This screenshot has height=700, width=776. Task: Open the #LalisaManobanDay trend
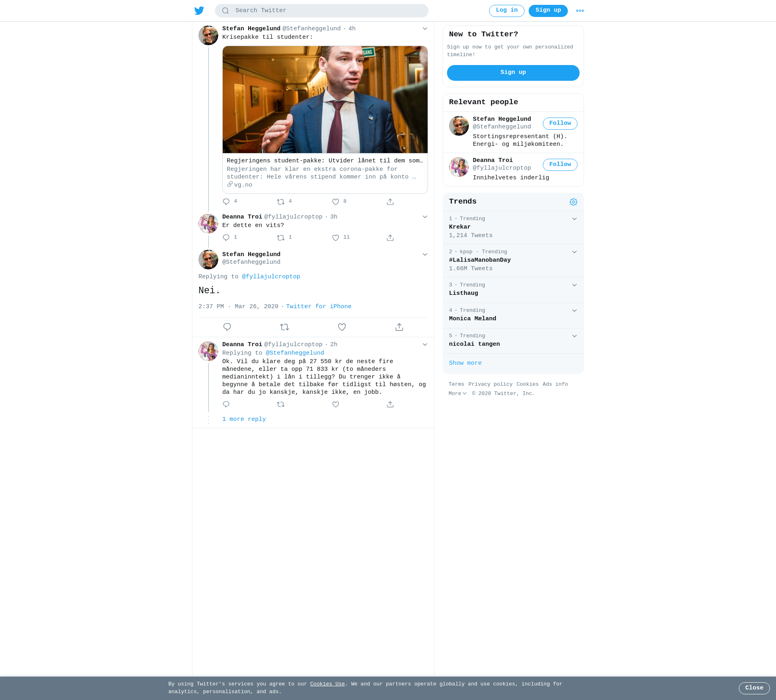[x=480, y=260]
